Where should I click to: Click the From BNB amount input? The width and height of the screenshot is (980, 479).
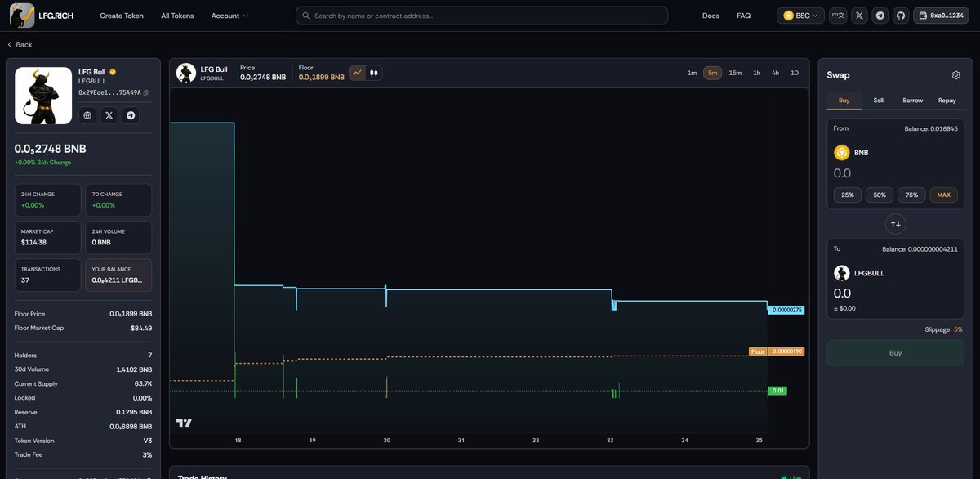coord(895,173)
